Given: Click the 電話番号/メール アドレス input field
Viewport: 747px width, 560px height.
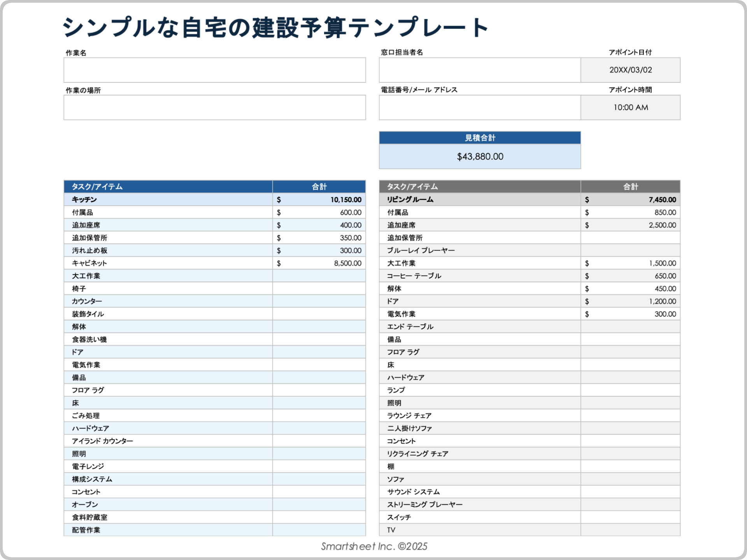Looking at the screenshot, I should 479,107.
